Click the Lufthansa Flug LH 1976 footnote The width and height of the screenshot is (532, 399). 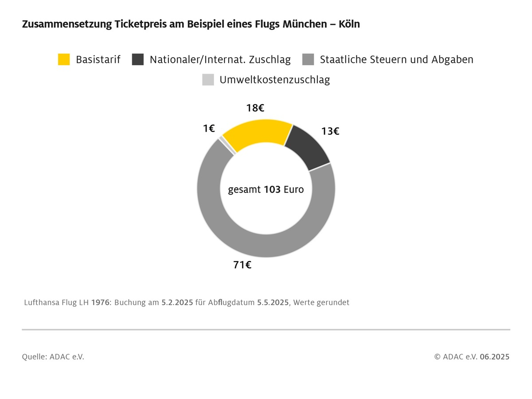[187, 303]
